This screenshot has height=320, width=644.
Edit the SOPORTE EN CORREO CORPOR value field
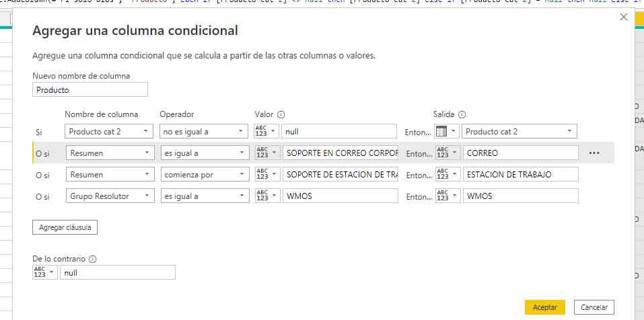[x=340, y=153]
